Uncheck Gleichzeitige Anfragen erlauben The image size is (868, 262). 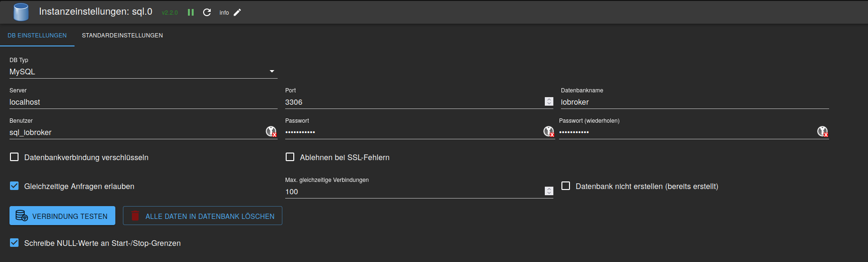point(14,186)
